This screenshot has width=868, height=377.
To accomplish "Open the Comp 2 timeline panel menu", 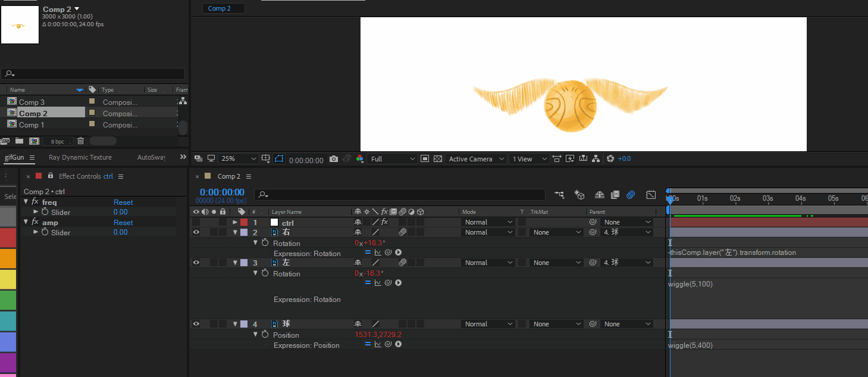I will (x=249, y=176).
